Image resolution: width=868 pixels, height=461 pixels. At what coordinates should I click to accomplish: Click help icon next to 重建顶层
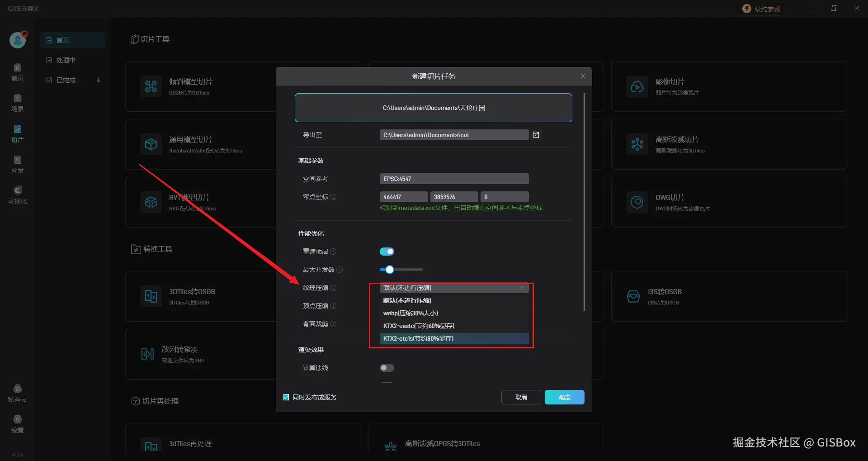(333, 252)
